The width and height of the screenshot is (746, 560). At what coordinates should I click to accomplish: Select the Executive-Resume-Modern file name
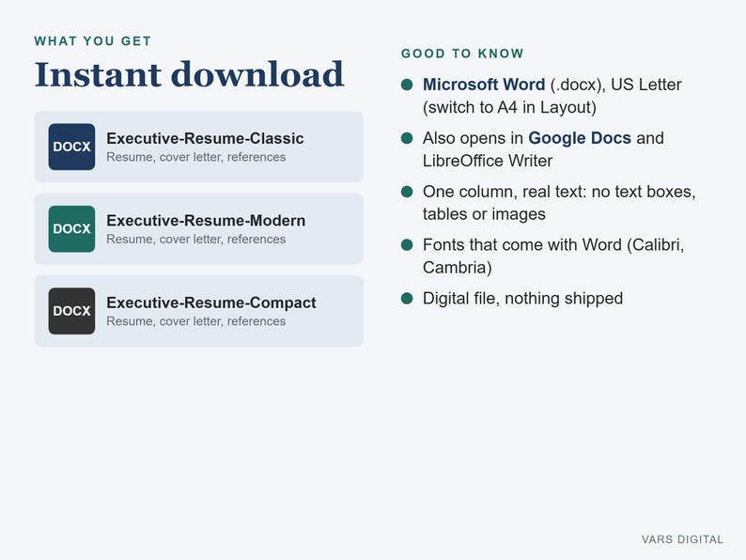206,221
